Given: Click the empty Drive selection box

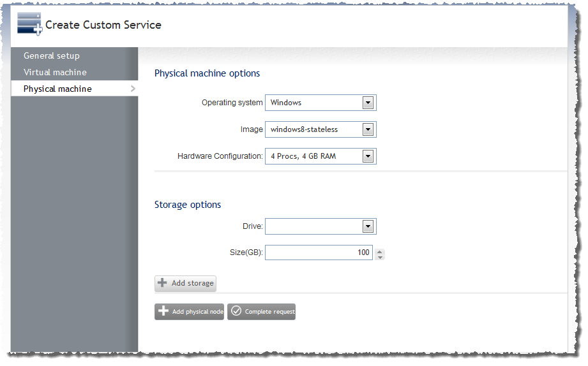Looking at the screenshot, I should tap(320, 226).
